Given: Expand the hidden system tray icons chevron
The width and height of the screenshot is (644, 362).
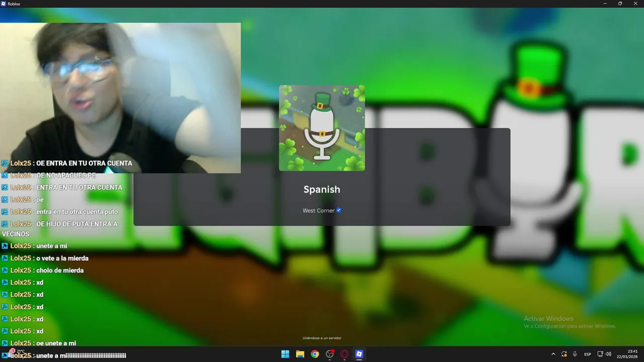Looking at the screenshot, I should [553, 354].
